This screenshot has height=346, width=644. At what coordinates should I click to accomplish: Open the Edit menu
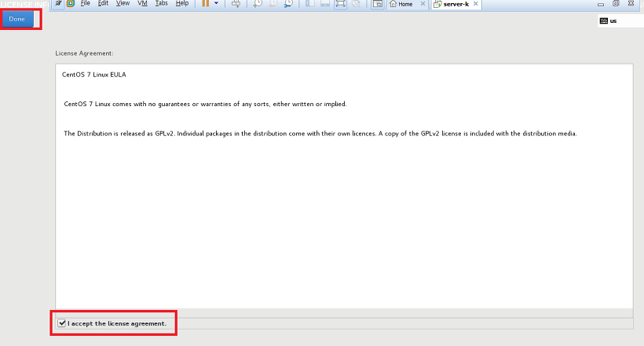coord(103,3)
